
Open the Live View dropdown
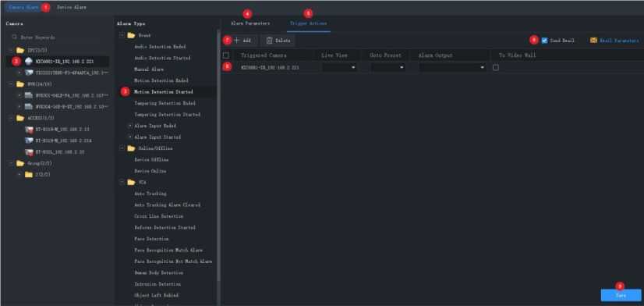tap(339, 67)
